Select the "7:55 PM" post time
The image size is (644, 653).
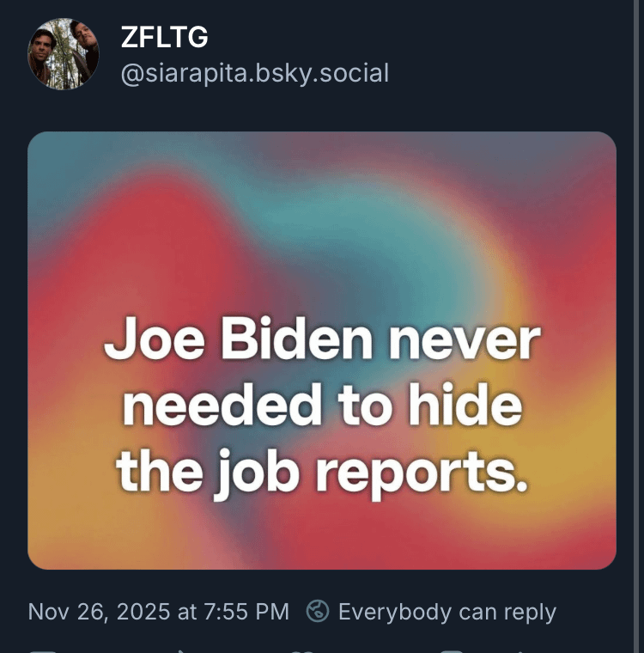pyautogui.click(x=246, y=612)
